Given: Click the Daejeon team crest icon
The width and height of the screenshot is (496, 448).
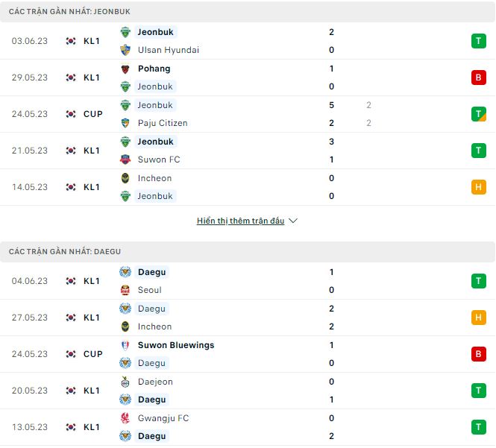Looking at the screenshot, I should 125,382.
